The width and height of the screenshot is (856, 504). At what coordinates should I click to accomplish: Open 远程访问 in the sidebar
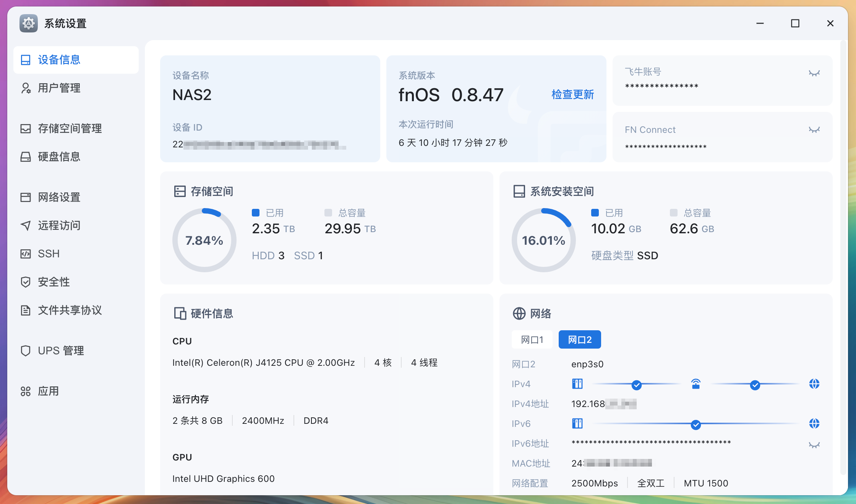[x=76, y=226]
